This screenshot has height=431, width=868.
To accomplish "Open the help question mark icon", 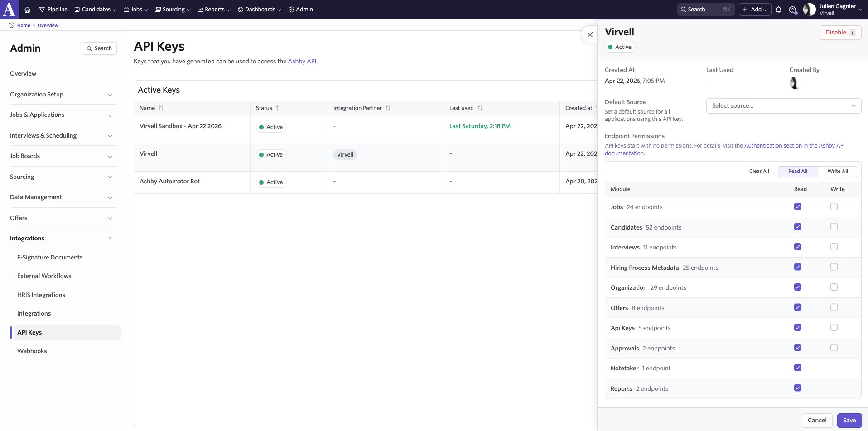I will pyautogui.click(x=792, y=10).
